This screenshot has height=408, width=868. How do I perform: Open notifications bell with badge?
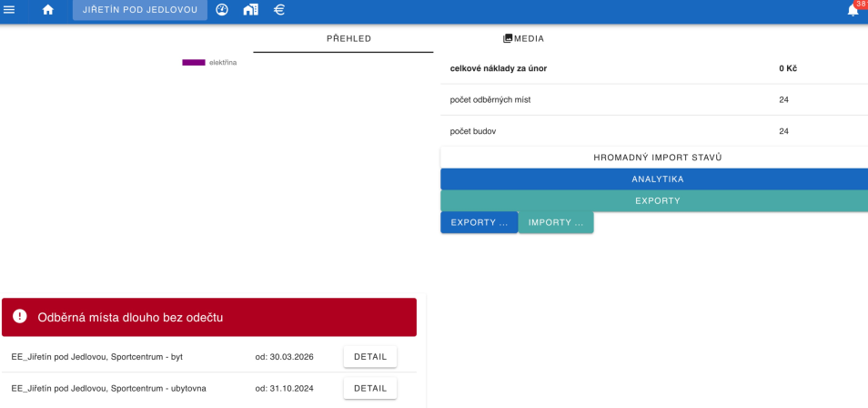pyautogui.click(x=853, y=9)
